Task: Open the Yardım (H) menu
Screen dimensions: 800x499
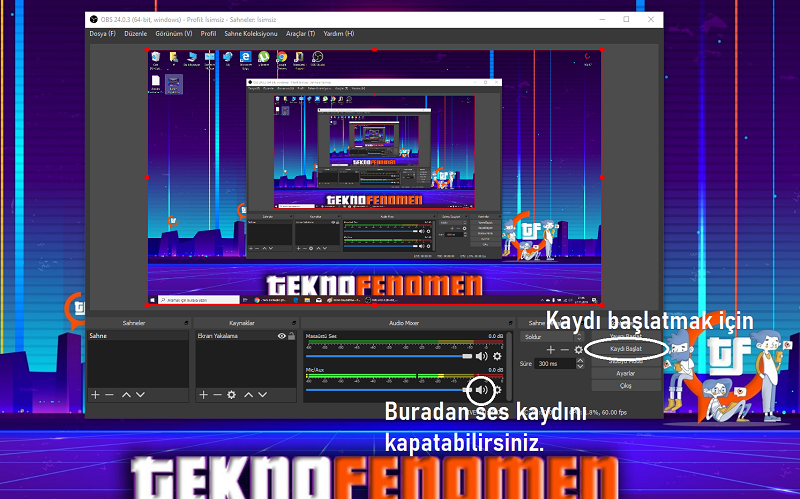Action: tap(339, 34)
